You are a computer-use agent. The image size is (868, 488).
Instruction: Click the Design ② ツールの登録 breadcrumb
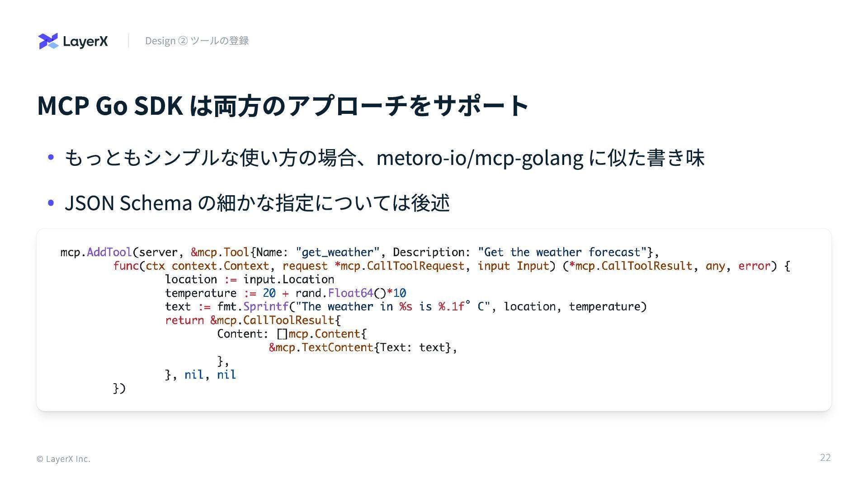tap(197, 41)
